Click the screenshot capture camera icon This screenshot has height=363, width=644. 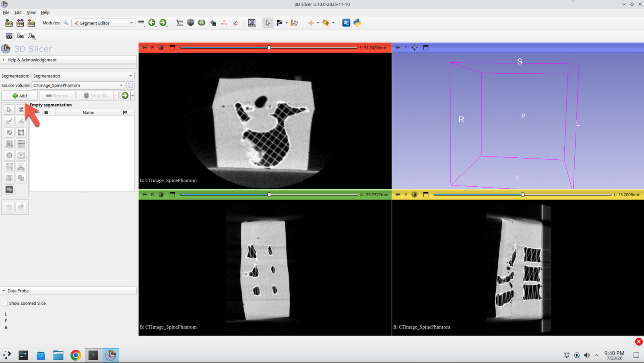9,36
